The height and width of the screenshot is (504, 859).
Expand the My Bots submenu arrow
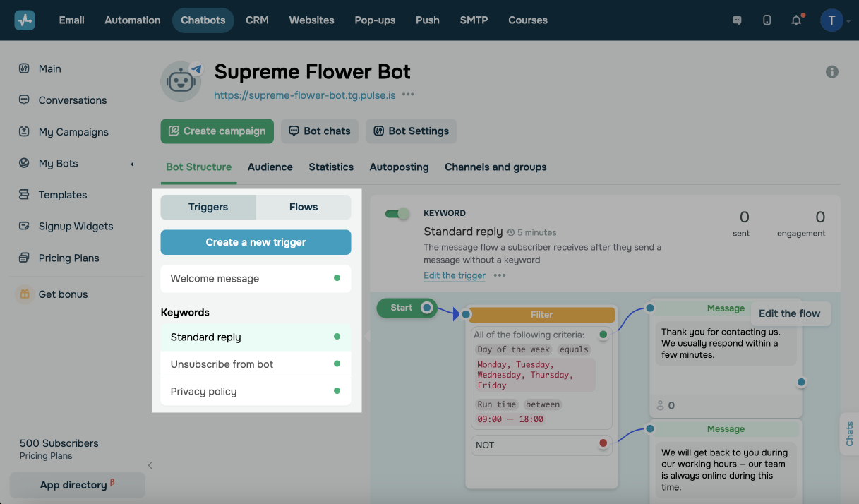tap(132, 164)
